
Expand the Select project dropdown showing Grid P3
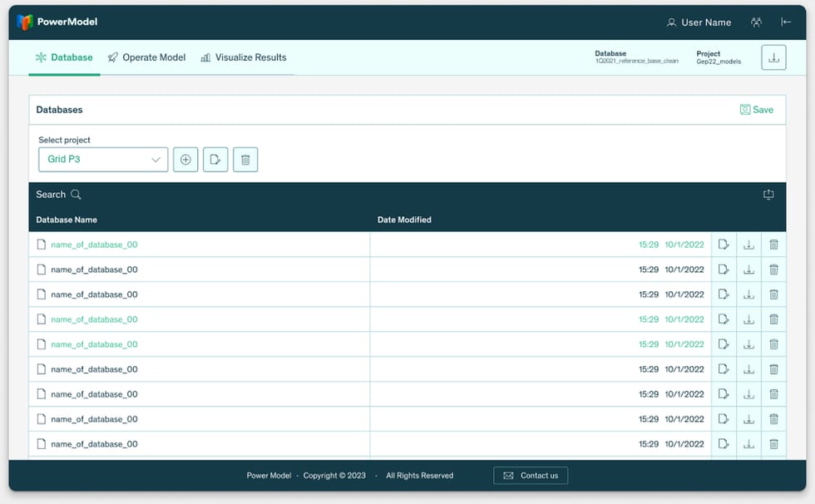pyautogui.click(x=103, y=160)
